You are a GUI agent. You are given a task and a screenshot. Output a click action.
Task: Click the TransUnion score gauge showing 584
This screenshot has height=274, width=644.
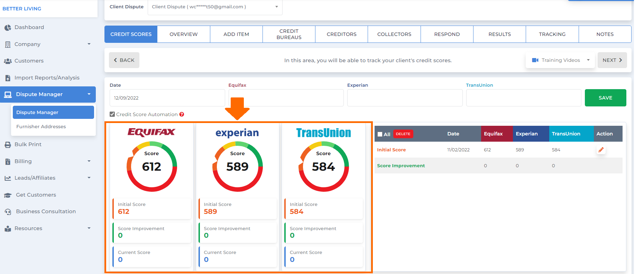324,166
